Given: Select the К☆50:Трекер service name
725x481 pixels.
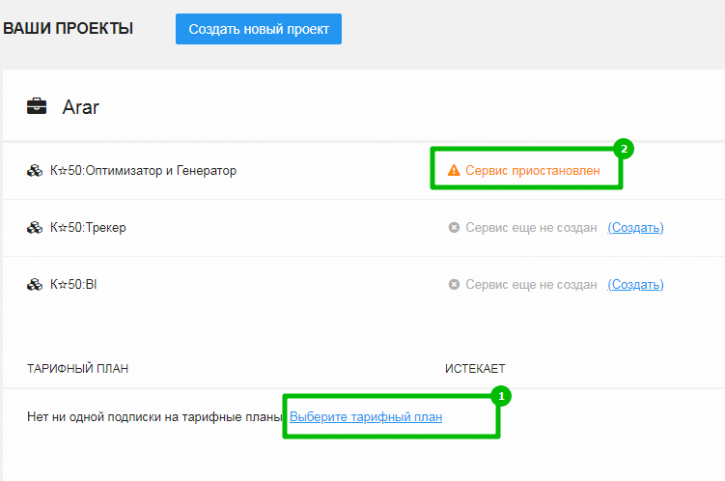Looking at the screenshot, I should (x=88, y=228).
